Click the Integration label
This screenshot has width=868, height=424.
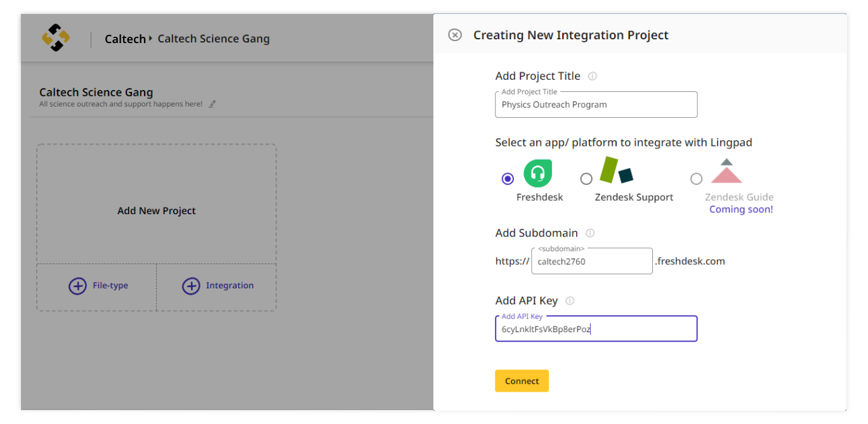pos(230,286)
